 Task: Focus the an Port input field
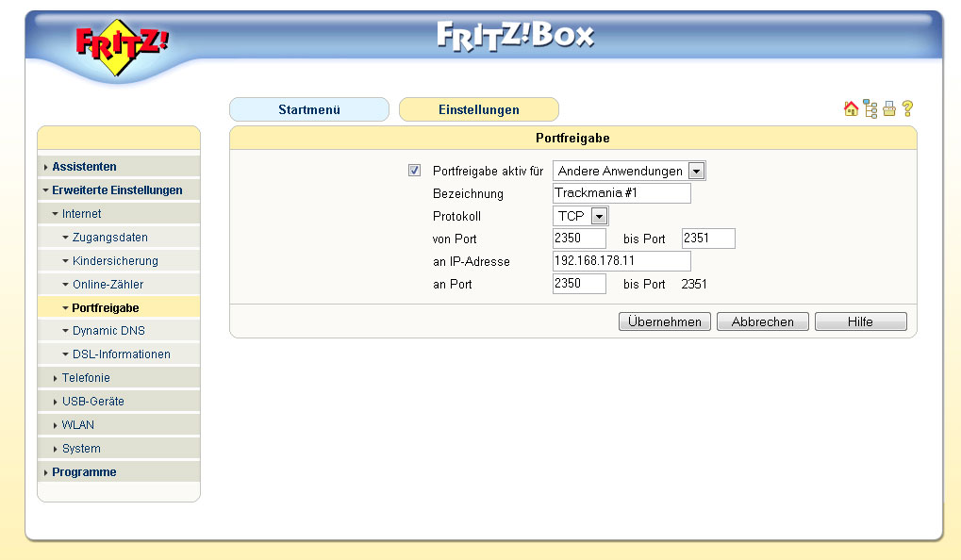579,284
